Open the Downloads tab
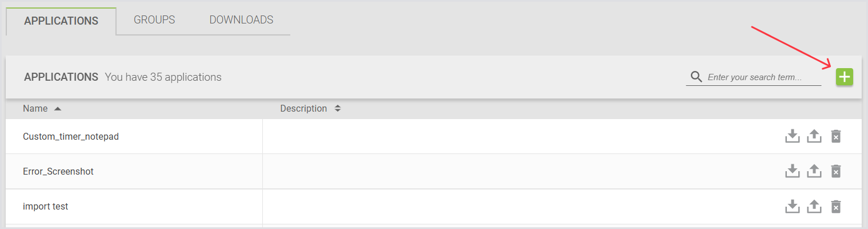The width and height of the screenshot is (868, 229). click(x=241, y=20)
